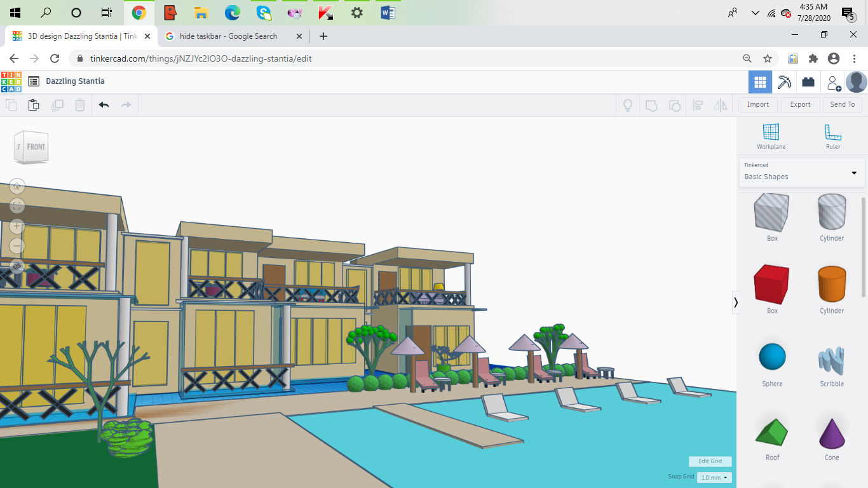Reload the page in Chrome
Image resolution: width=868 pixels, height=488 pixels.
(55, 58)
